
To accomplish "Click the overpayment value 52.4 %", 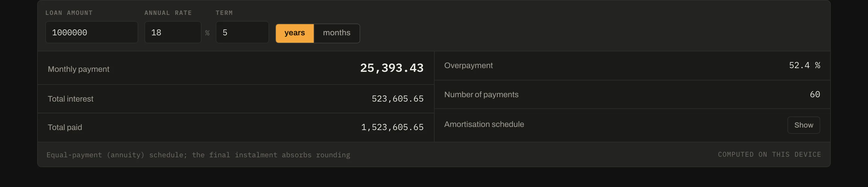I will (804, 65).
